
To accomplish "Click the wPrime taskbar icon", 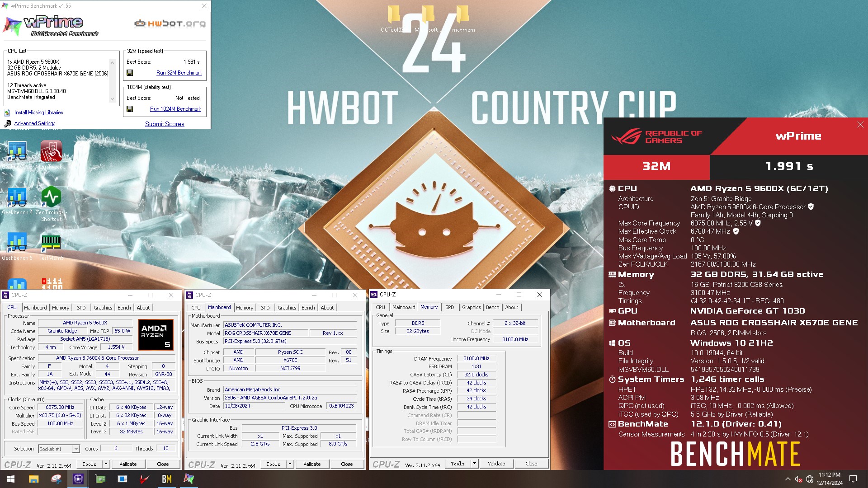I will click(x=189, y=479).
